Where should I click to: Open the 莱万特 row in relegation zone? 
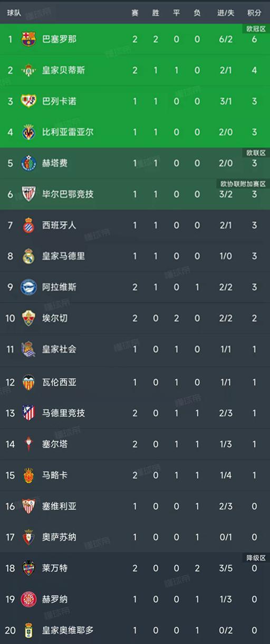(135, 568)
